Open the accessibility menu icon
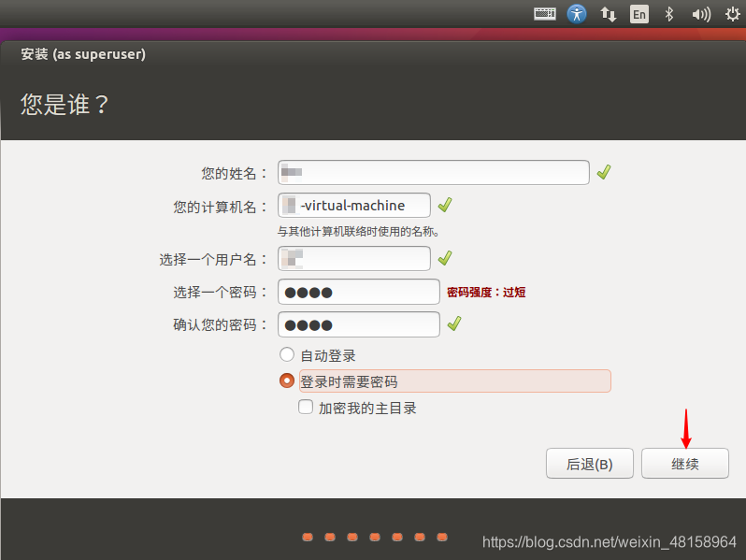The image size is (746, 560). 577,14
